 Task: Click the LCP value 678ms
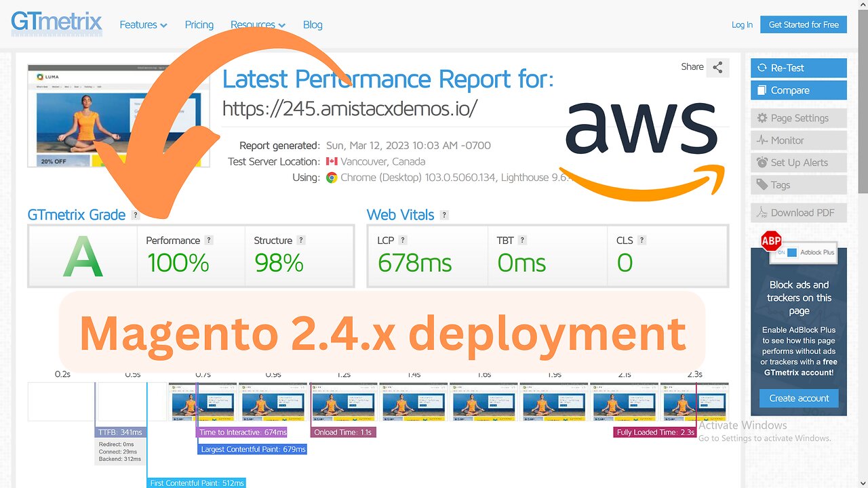click(x=414, y=263)
